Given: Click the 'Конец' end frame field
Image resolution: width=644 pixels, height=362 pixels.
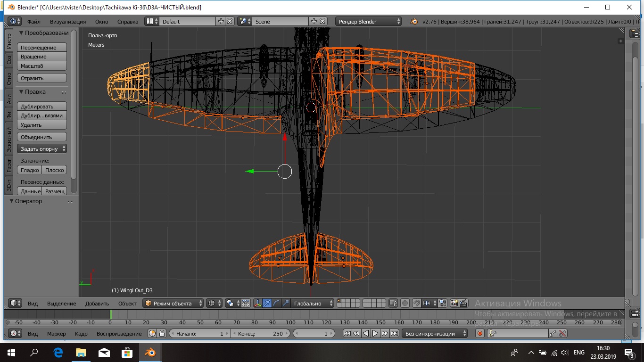Looking at the screenshot, I should [x=260, y=333].
